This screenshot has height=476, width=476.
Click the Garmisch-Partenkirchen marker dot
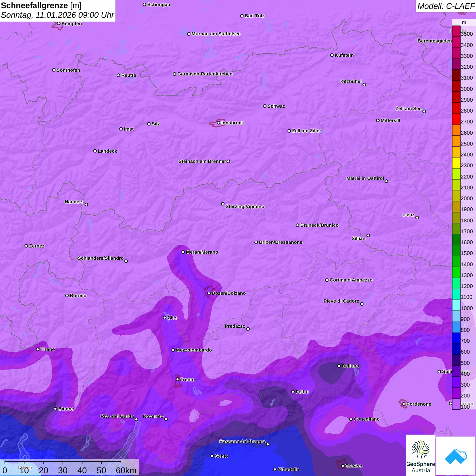point(174,74)
